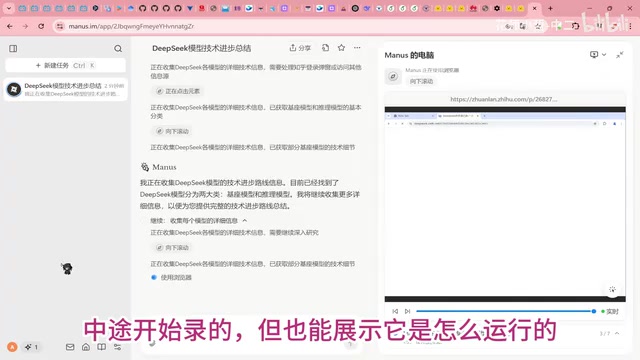Open the display mode dropdown in Manus computer panel

[x=598, y=55]
